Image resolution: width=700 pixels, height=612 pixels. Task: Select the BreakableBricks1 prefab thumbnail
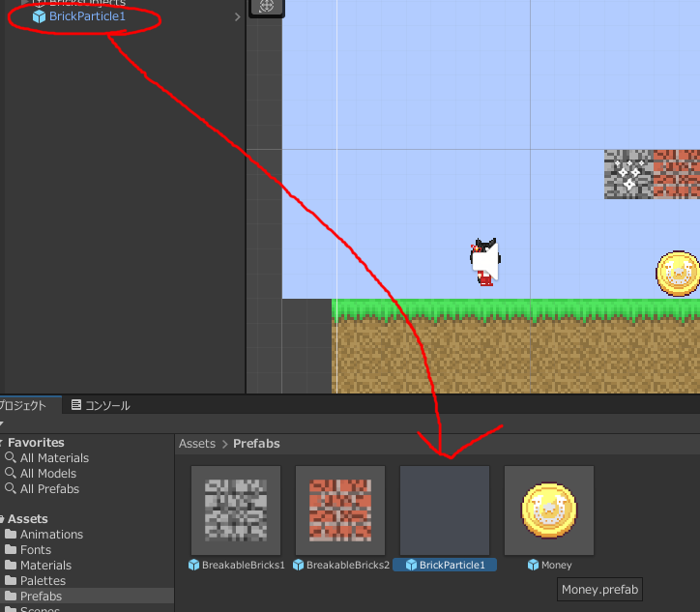point(236,510)
